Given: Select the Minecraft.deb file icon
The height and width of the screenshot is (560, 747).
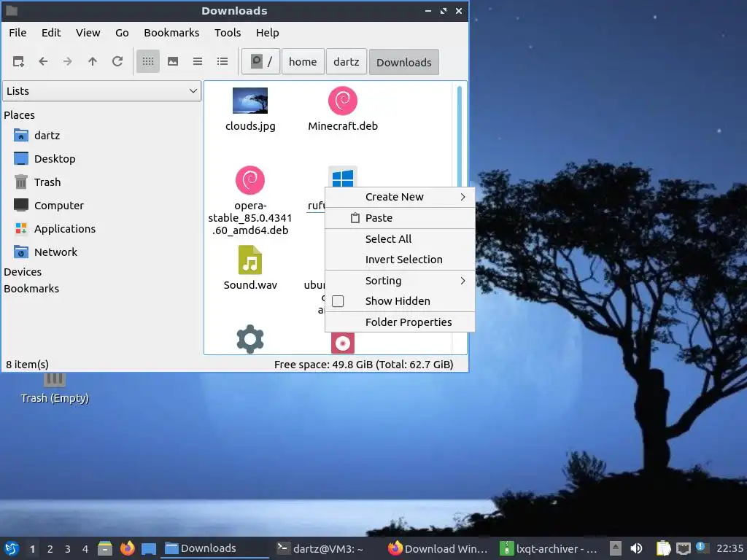Looking at the screenshot, I should tap(343, 101).
